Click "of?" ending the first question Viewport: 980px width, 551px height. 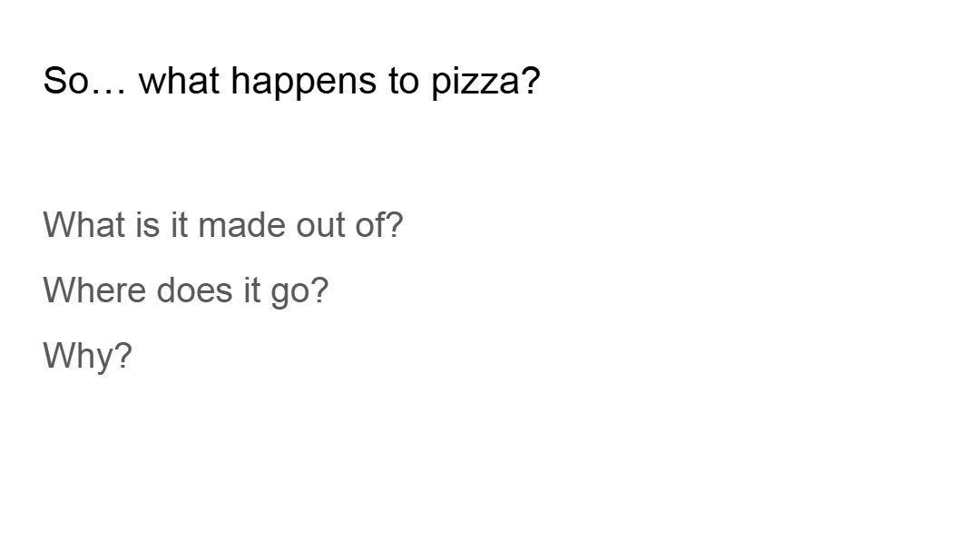[378, 224]
